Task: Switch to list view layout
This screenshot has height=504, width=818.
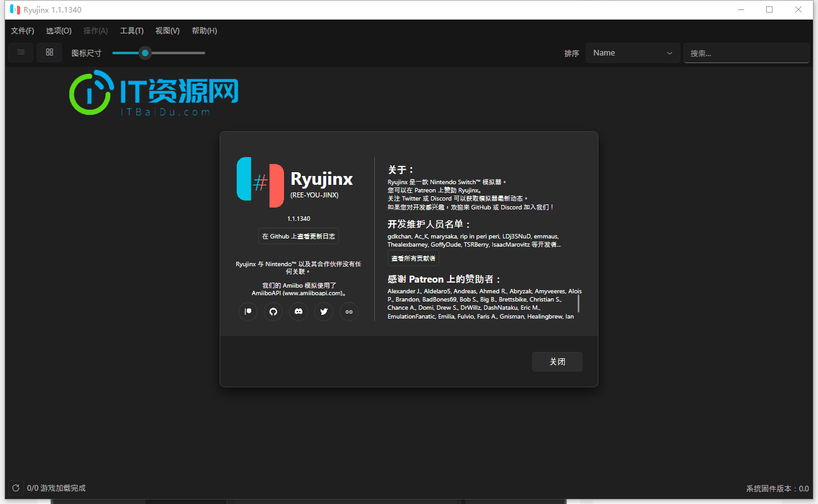Action: [x=21, y=52]
